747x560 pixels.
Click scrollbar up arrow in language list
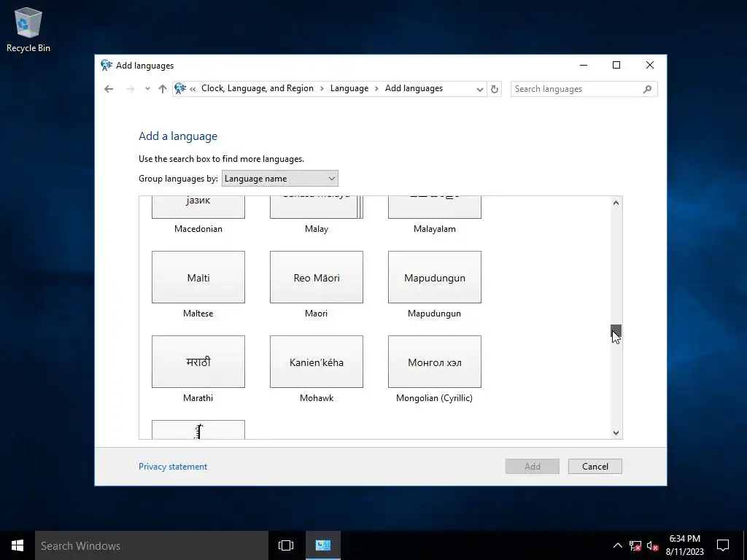pos(616,203)
